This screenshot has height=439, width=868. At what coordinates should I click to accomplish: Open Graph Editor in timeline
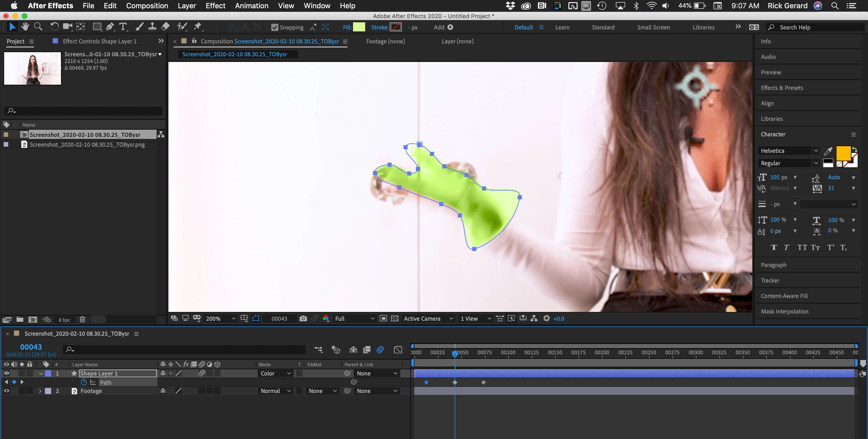[398, 350]
